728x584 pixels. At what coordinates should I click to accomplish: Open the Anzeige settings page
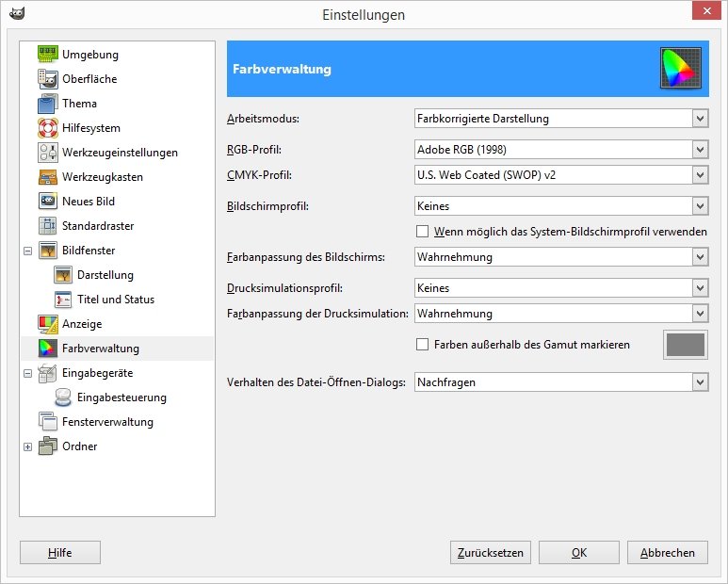[x=82, y=324]
